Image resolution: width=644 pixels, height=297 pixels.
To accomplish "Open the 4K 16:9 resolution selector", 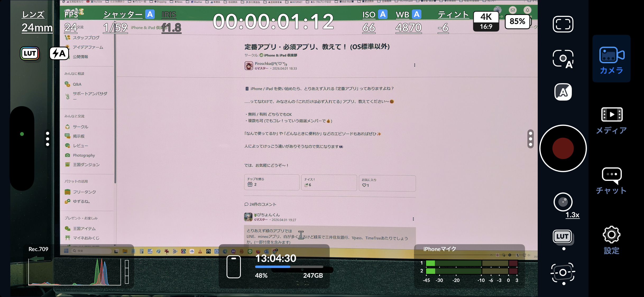I will tap(486, 21).
